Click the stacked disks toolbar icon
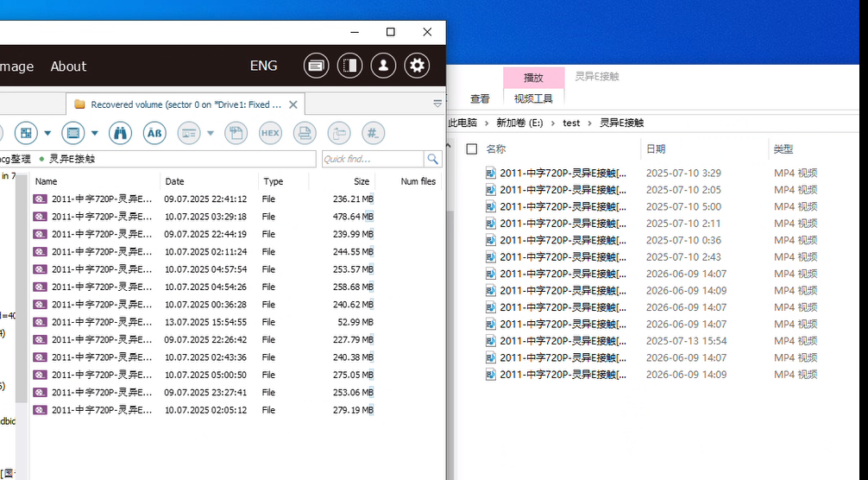 (x=305, y=133)
